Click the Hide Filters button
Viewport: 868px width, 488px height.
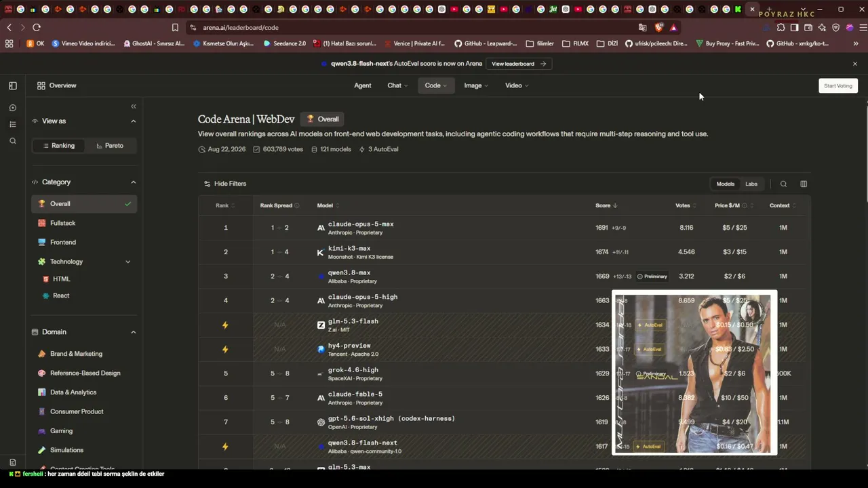click(225, 184)
